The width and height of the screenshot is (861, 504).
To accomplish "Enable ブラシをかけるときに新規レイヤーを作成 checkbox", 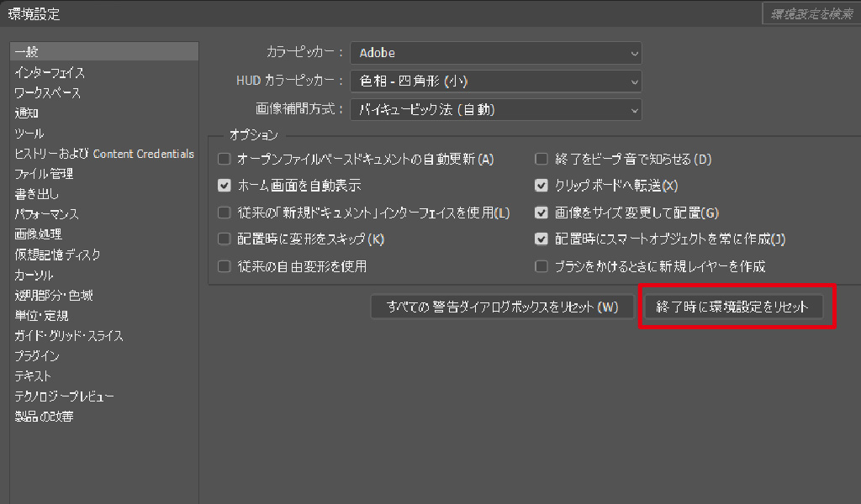I will 541,266.
